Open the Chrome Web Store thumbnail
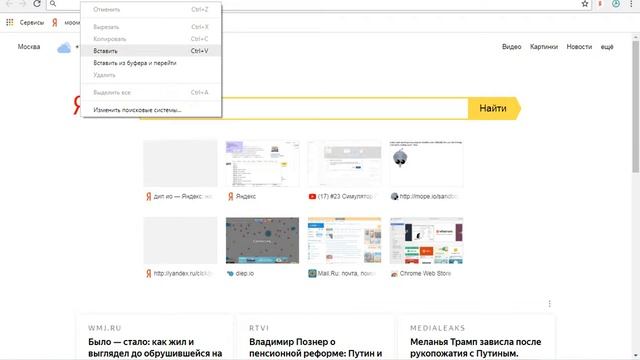The width and height of the screenshot is (640, 360). (x=427, y=240)
